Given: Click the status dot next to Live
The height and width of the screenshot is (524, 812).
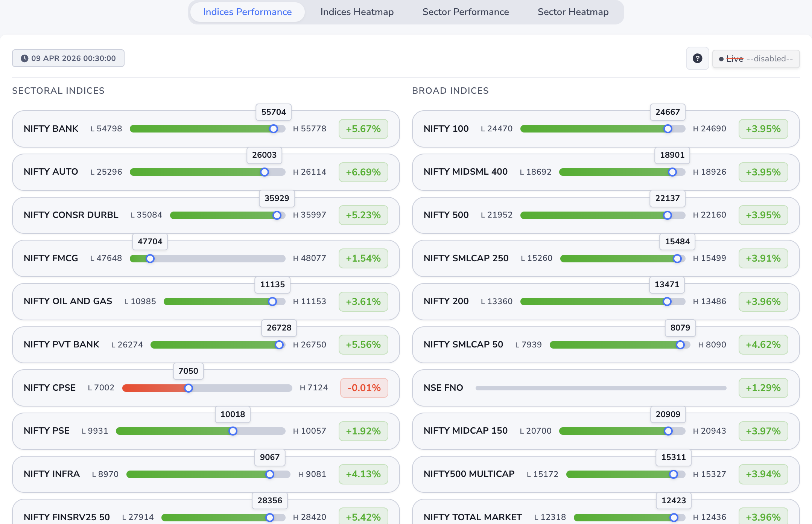Looking at the screenshot, I should pos(721,59).
